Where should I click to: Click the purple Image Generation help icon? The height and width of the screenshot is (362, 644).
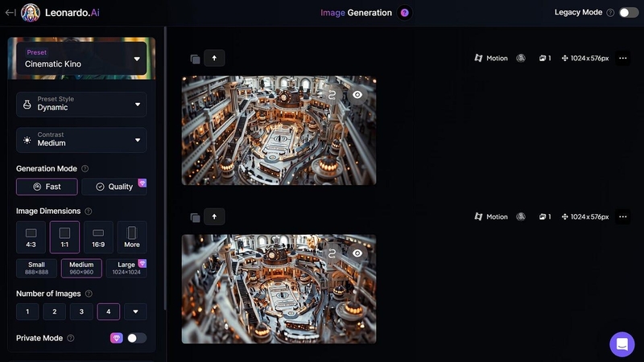tap(405, 13)
